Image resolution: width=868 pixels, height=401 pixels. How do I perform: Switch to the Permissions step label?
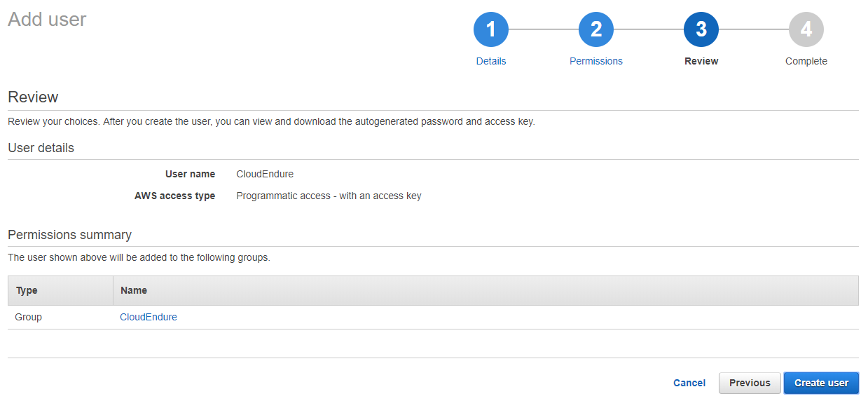click(596, 61)
